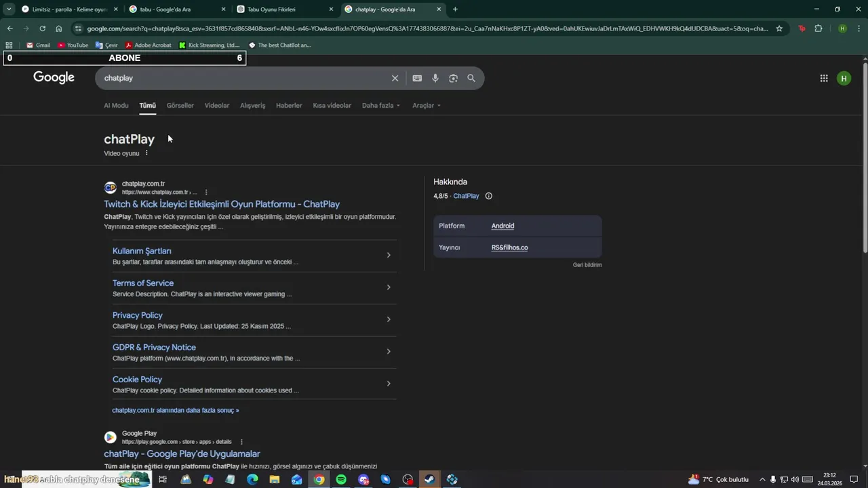Bookmark this page with the star icon
Viewport: 868px width, 488px height.
(x=779, y=28)
